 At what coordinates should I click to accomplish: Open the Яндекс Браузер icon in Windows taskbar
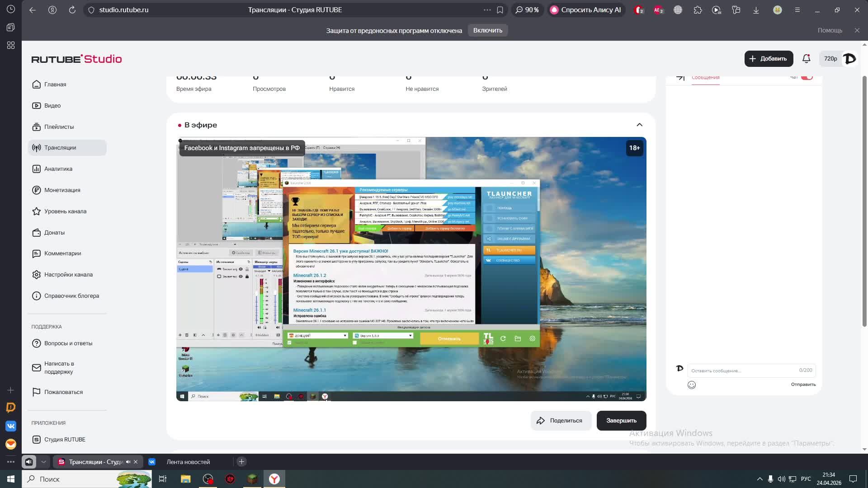(x=274, y=479)
